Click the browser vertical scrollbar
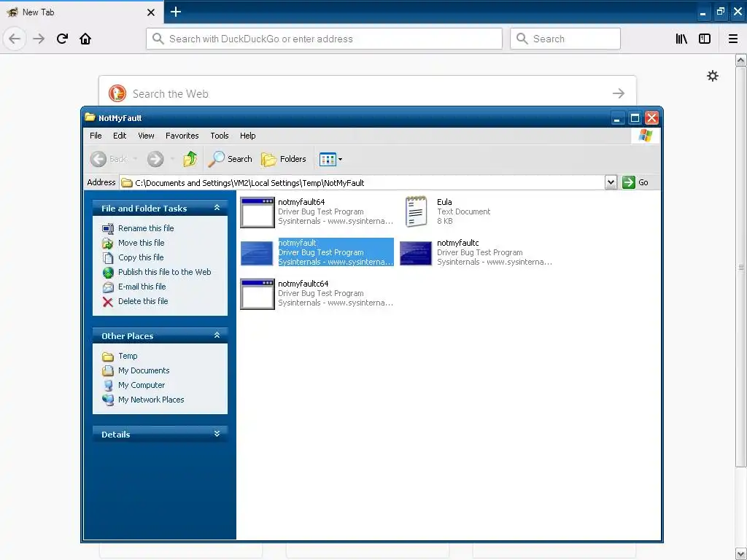 741,267
